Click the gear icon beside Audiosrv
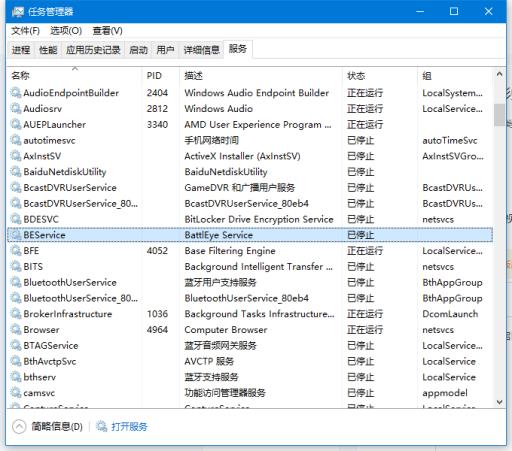The image size is (512, 451). pyautogui.click(x=16, y=108)
